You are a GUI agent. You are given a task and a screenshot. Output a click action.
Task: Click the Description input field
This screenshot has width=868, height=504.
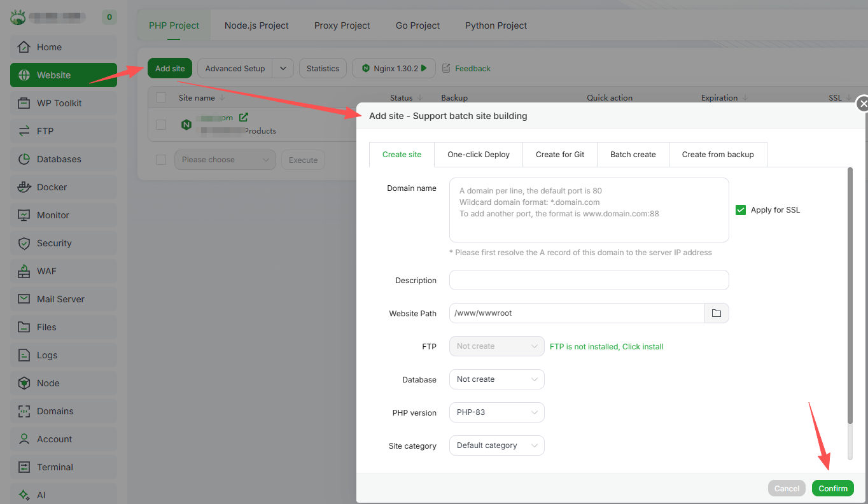589,280
